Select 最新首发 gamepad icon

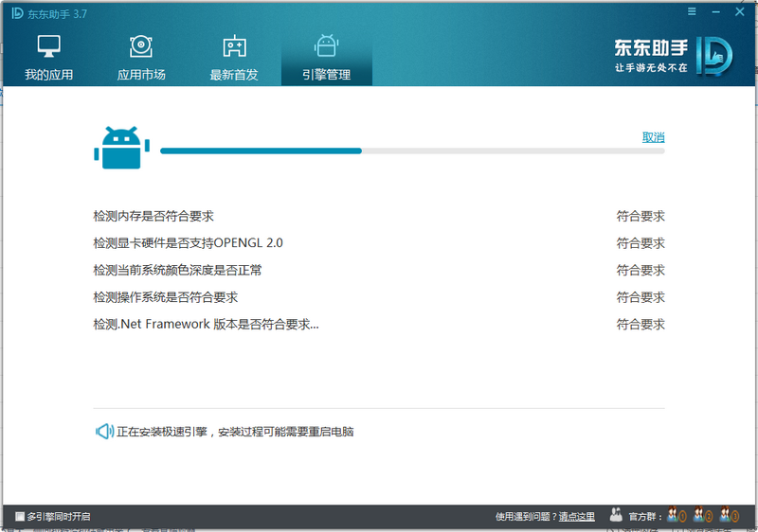point(234,45)
